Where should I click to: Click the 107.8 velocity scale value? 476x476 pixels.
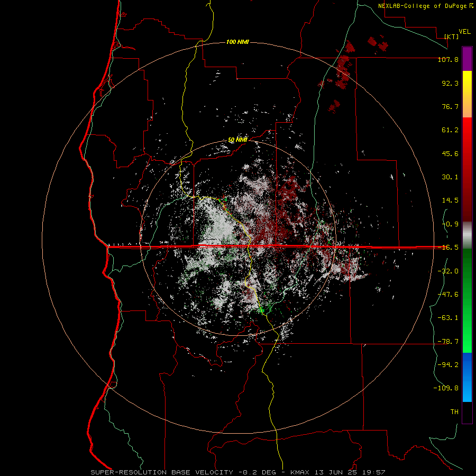pos(448,59)
